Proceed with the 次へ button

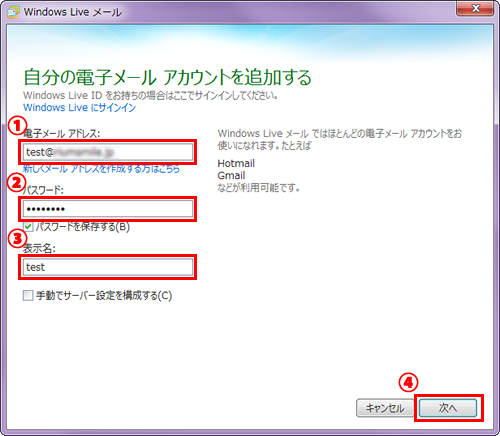tap(448, 408)
